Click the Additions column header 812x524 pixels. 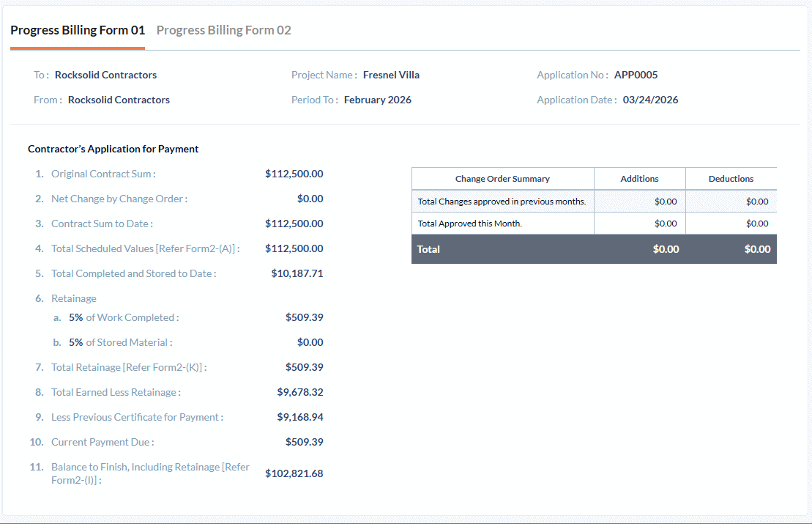639,178
